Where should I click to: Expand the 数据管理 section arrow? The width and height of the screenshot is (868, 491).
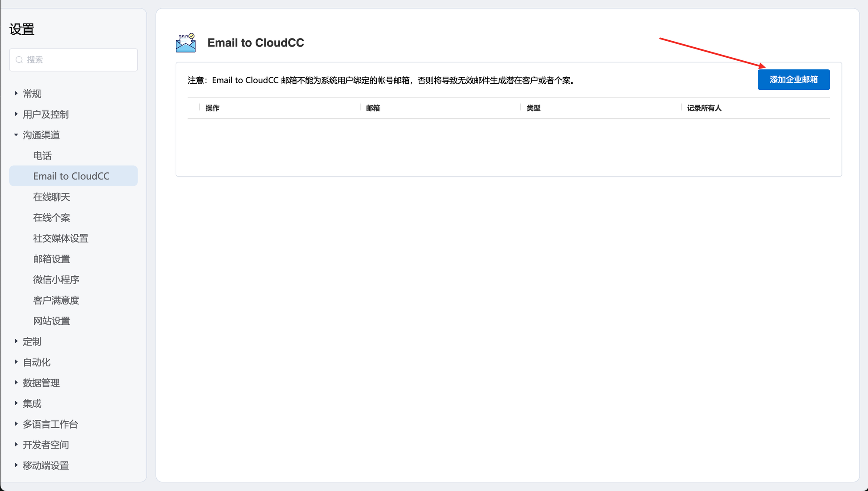pyautogui.click(x=16, y=383)
